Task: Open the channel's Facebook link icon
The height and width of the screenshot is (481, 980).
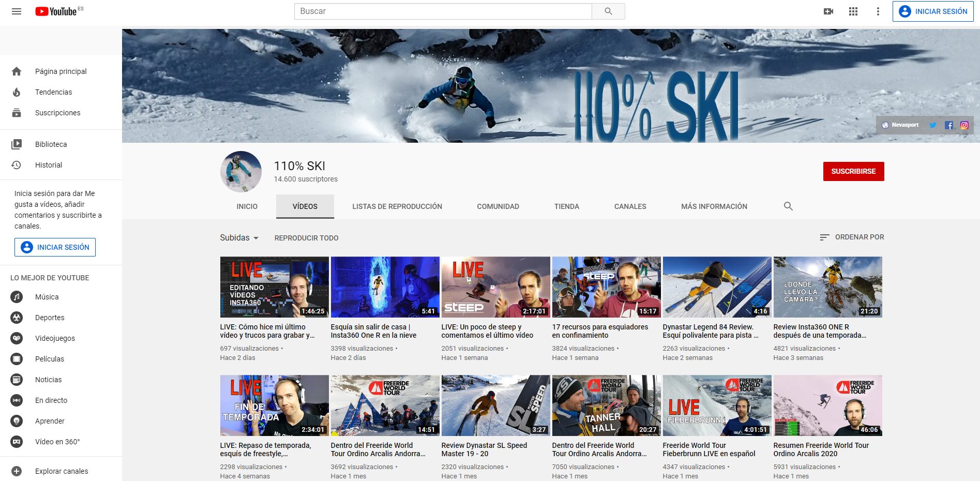Action: 949,125
